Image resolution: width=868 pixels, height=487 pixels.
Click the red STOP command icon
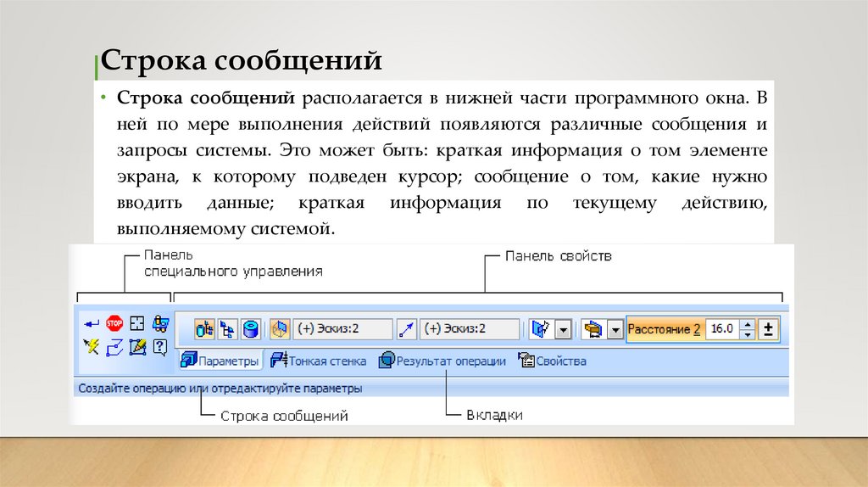click(114, 323)
